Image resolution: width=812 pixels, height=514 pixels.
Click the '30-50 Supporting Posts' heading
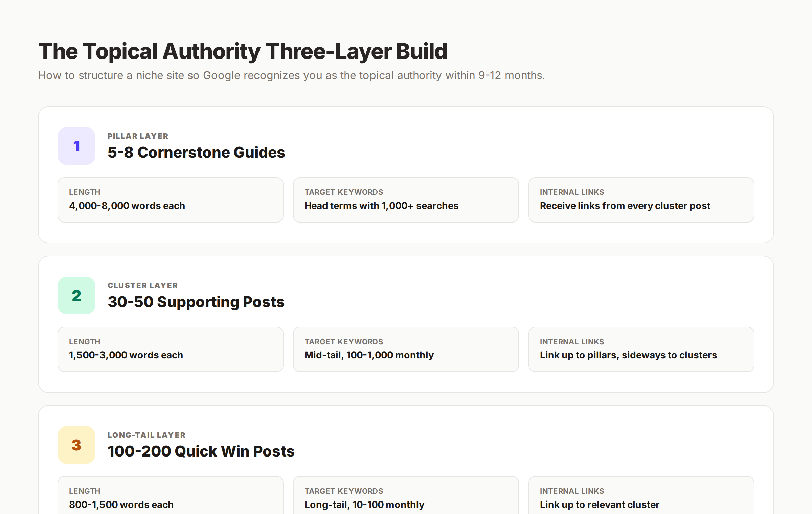(x=196, y=302)
